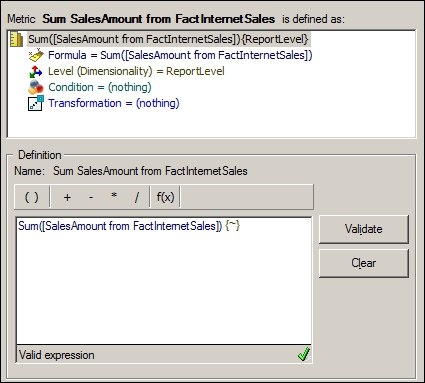Image resolution: width=425 pixels, height=383 pixels.
Task: Select the Transformation = (nothing) row
Action: [114, 103]
